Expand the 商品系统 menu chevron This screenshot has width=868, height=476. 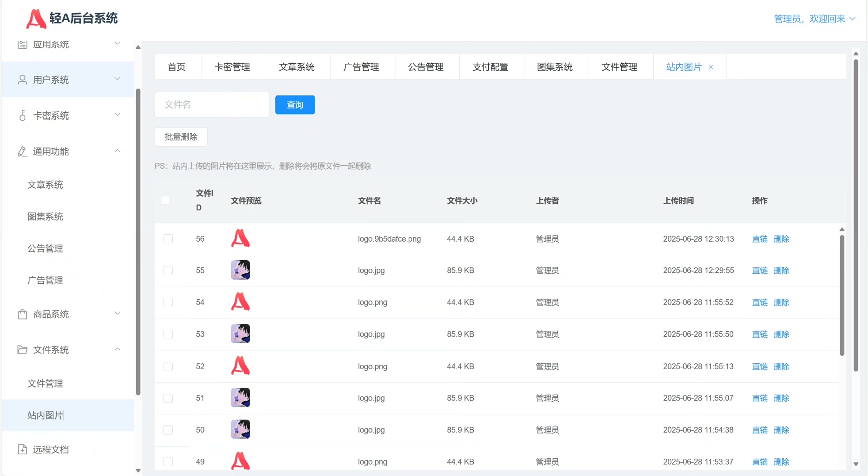point(118,314)
